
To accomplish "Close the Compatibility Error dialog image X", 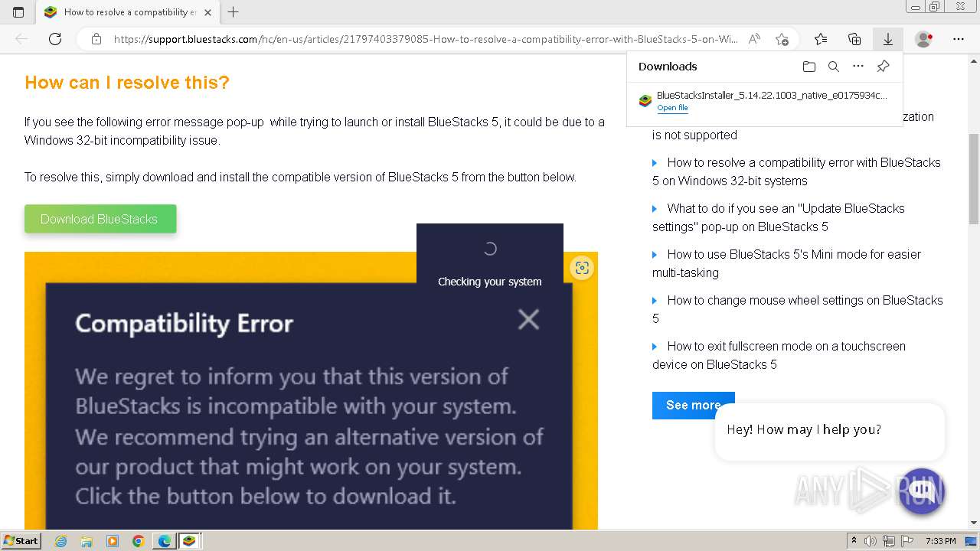I will [x=528, y=319].
